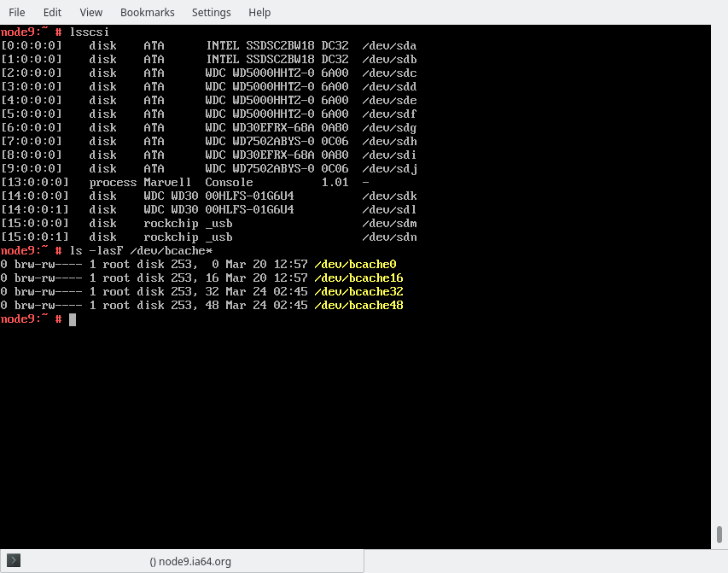Click the INTEL SSDSC2BW18 model on sda row
728x573 pixels.
point(260,45)
